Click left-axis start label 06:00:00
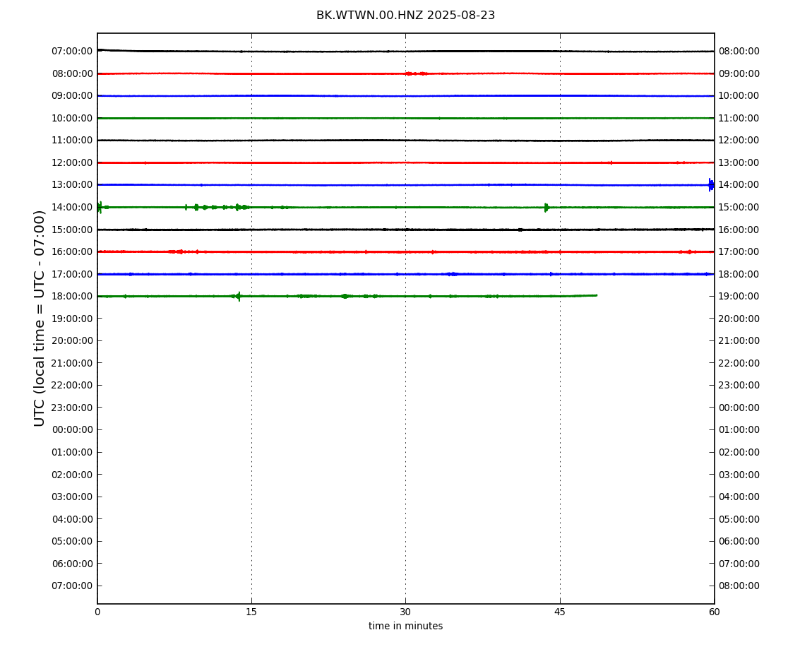This screenshot has width=812, height=671. (x=73, y=564)
